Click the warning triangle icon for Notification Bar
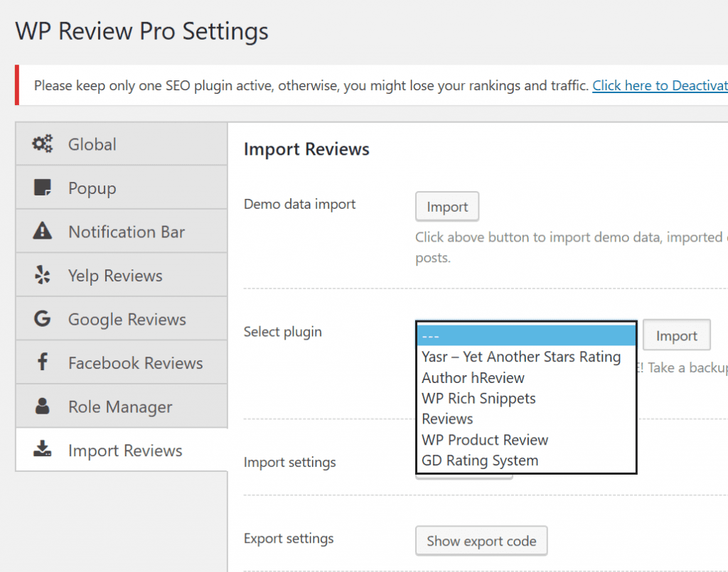The height and width of the screenshot is (572, 728). tap(42, 230)
